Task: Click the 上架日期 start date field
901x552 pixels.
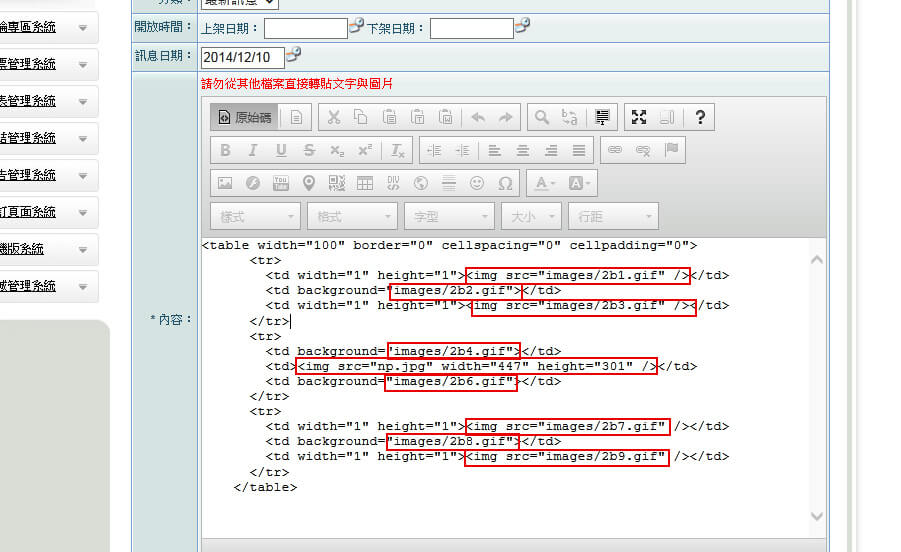Action: [305, 28]
